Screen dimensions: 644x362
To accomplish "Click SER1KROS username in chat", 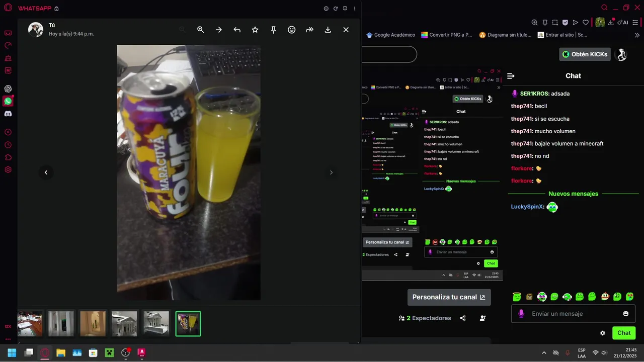I will click(x=534, y=94).
